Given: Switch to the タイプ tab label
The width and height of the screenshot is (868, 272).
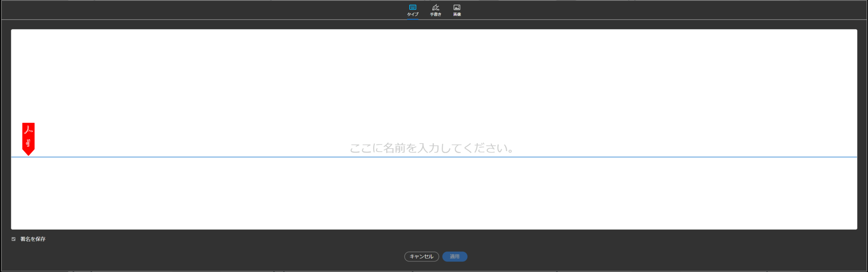Looking at the screenshot, I should (412, 14).
